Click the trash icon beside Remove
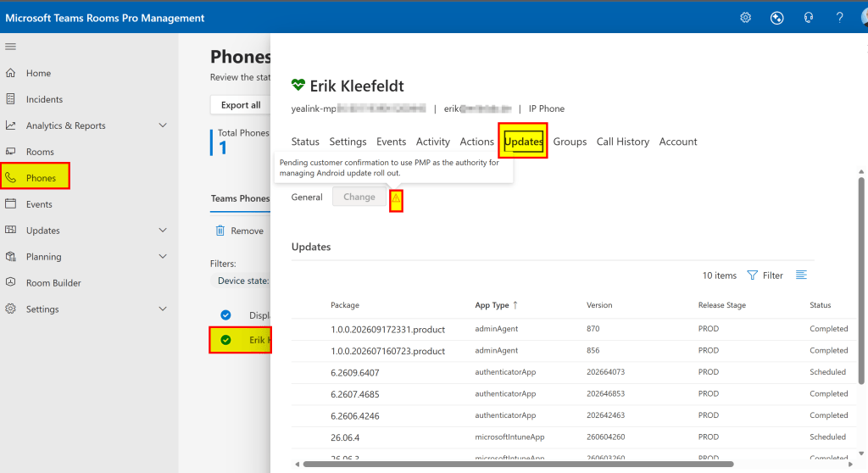 (x=220, y=231)
